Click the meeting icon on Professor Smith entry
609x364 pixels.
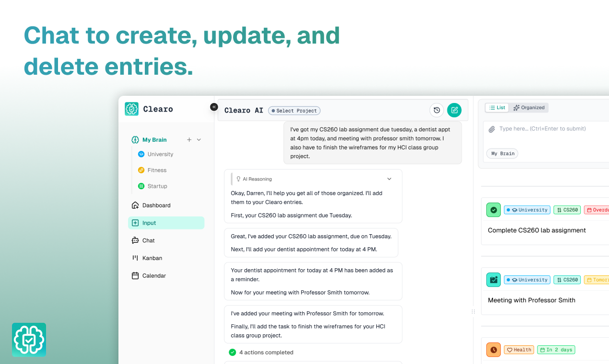493,280
